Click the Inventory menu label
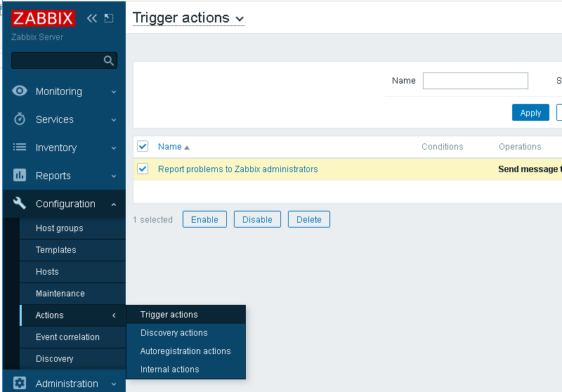Screen dimensions: 562x392 (56, 148)
